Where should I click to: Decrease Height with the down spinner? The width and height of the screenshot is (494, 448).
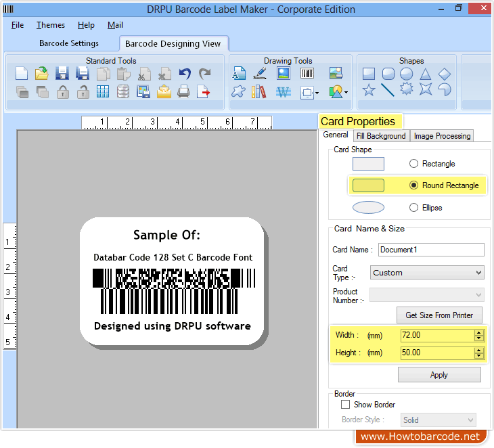(x=479, y=355)
